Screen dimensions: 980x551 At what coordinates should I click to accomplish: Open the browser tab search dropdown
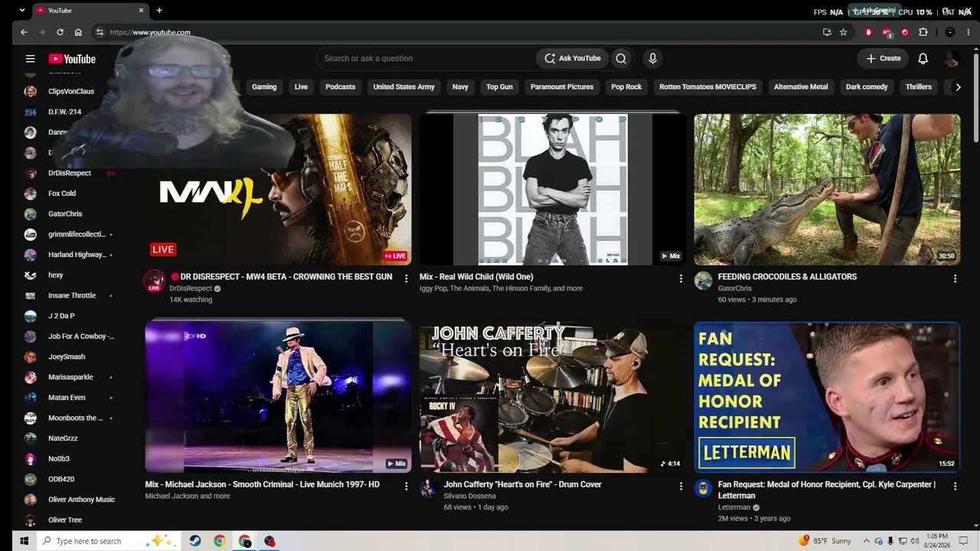pyautogui.click(x=22, y=11)
